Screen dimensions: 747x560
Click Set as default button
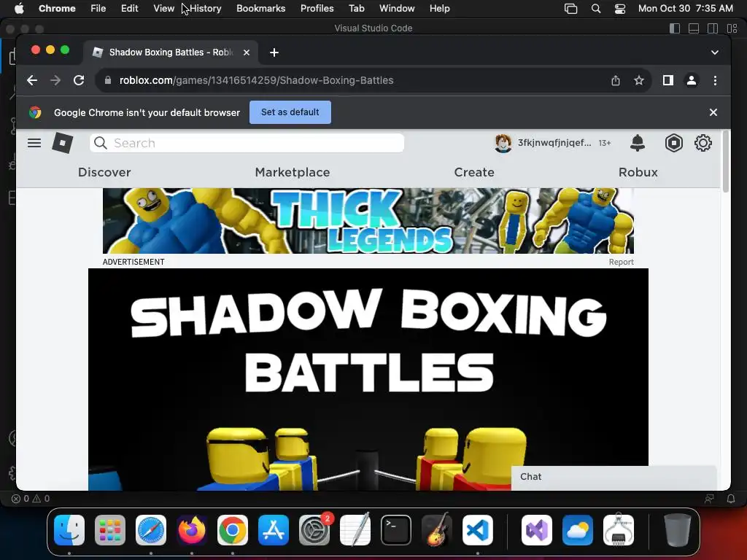(x=290, y=112)
